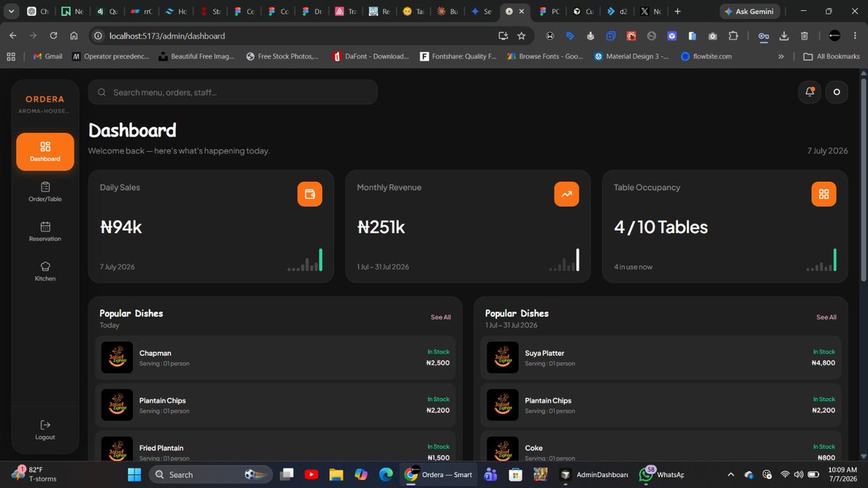Open File Explorer from taskbar
The width and height of the screenshot is (868, 488).
coord(336,474)
